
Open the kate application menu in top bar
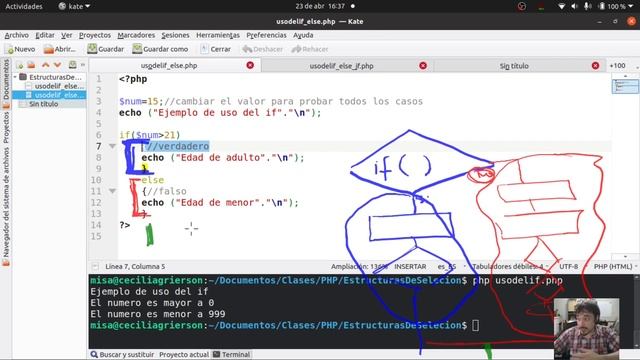[x=74, y=7]
